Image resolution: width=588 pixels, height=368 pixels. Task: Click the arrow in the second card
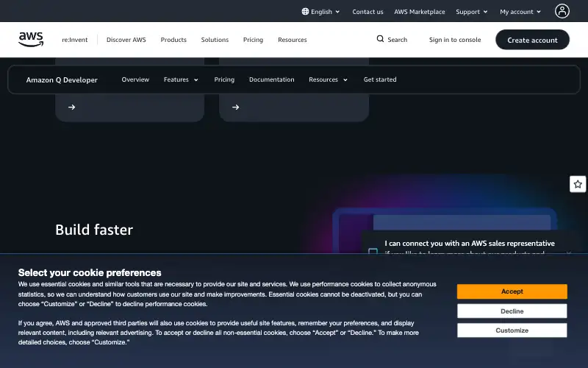(235, 107)
